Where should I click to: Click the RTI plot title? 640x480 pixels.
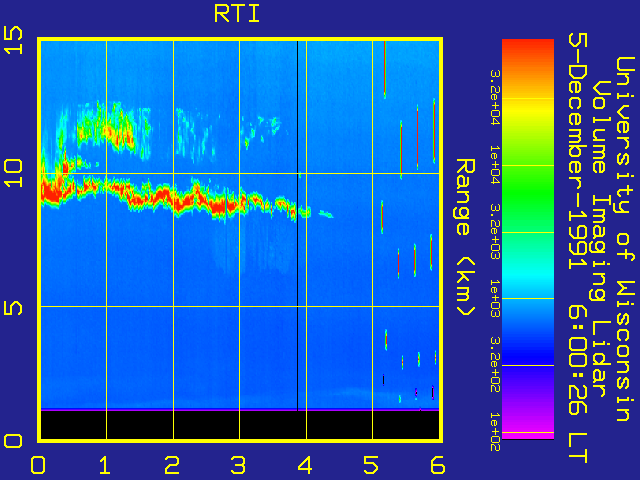[237, 14]
